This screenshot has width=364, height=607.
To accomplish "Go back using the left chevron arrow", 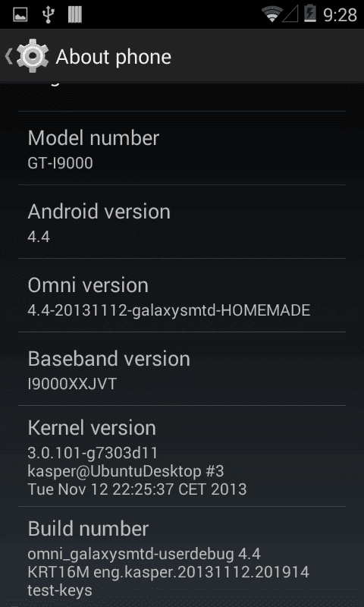I will [8, 56].
